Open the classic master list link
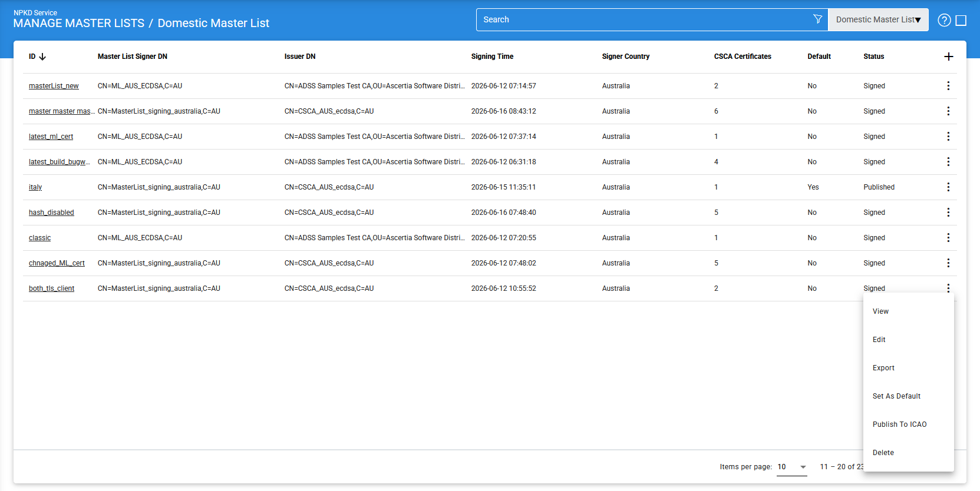Viewport: 980px width, 491px height. [x=39, y=238]
